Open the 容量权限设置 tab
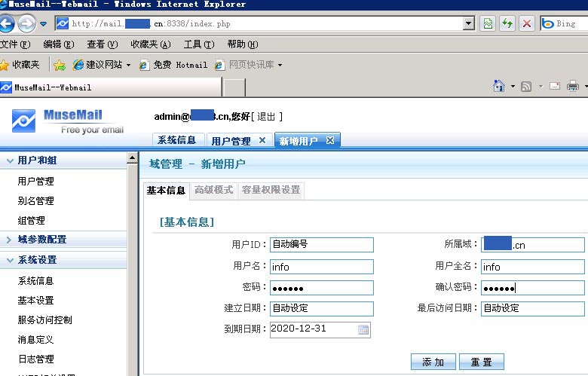The image size is (588, 376). click(271, 190)
